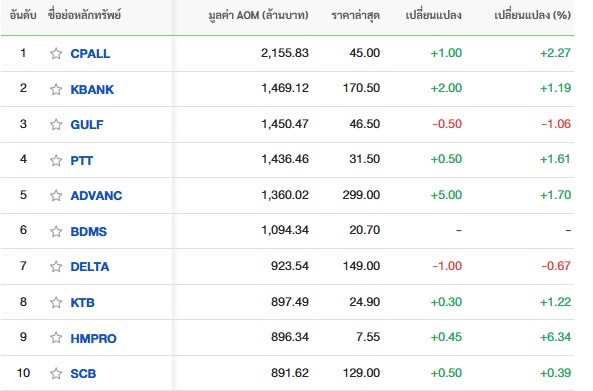Screen dimensions: 593x391
Task: Add PTT to favorites with star
Action: (56, 160)
